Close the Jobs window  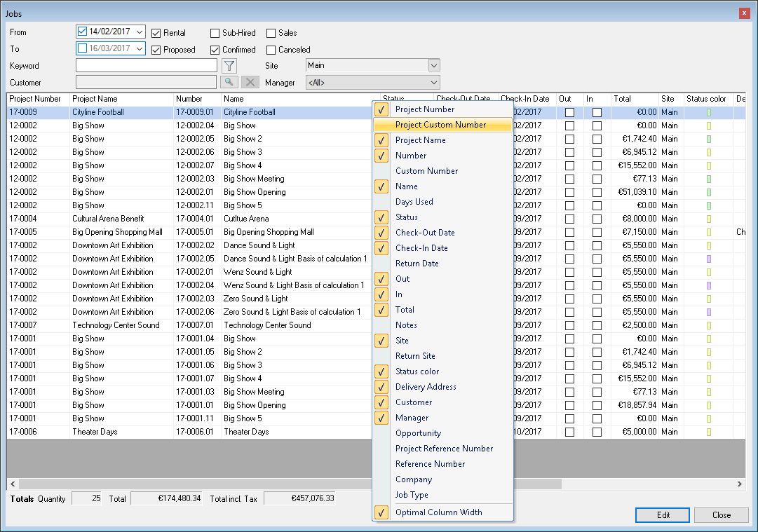point(744,13)
